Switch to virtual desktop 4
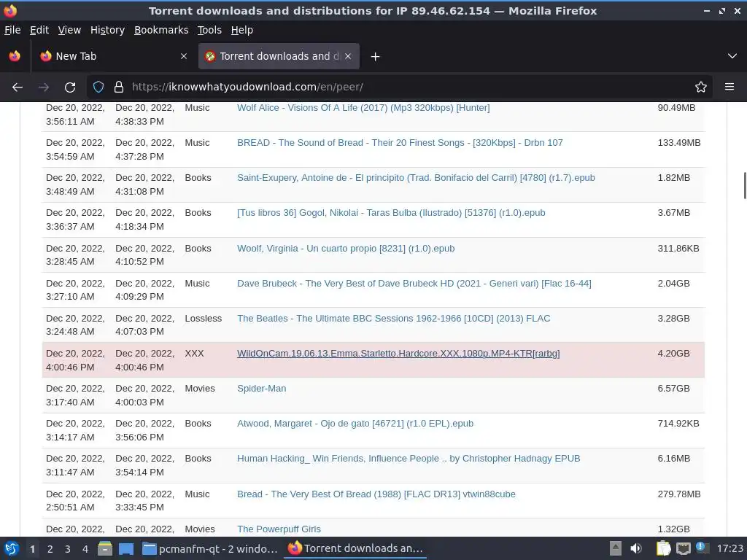This screenshot has height=560, width=747. pyautogui.click(x=85, y=549)
